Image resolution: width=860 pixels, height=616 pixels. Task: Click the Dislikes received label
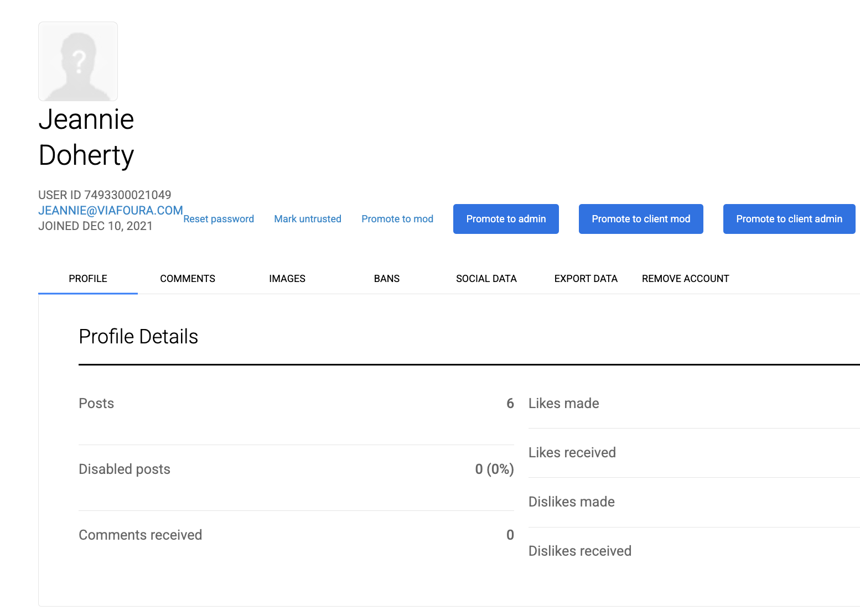click(580, 551)
